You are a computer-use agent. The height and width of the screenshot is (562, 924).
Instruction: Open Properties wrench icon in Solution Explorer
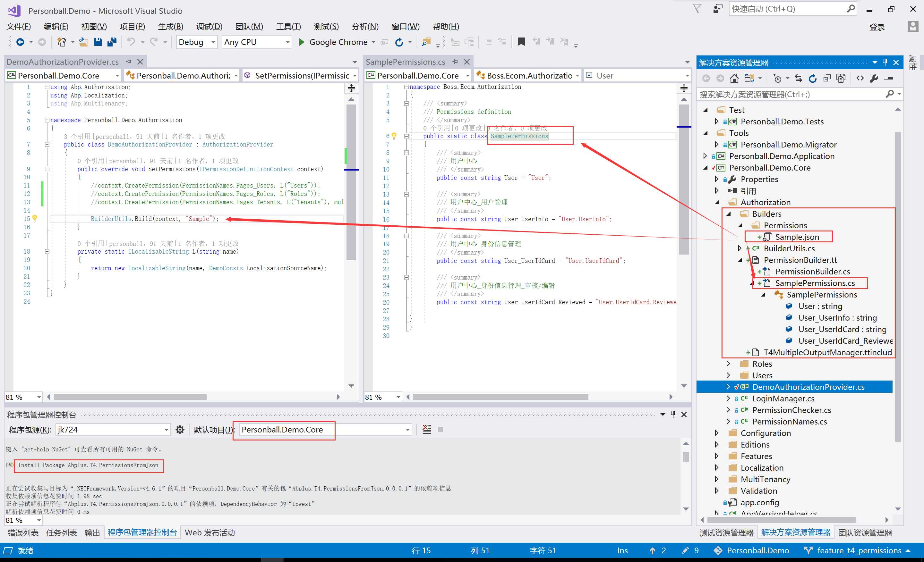pyautogui.click(x=874, y=78)
